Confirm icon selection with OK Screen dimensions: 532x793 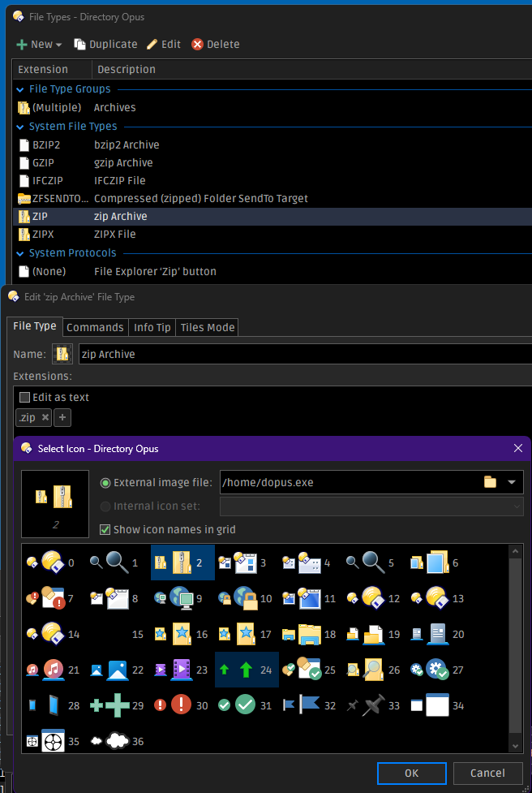(x=412, y=774)
